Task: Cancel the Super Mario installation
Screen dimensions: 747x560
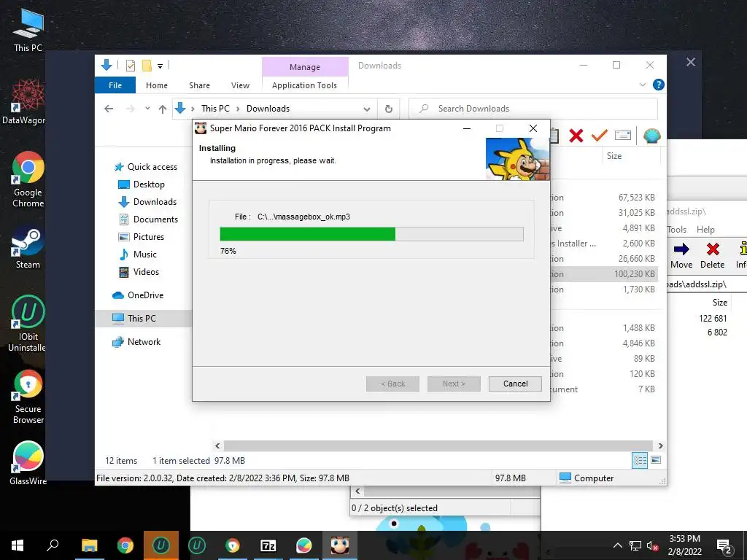Action: coord(515,384)
